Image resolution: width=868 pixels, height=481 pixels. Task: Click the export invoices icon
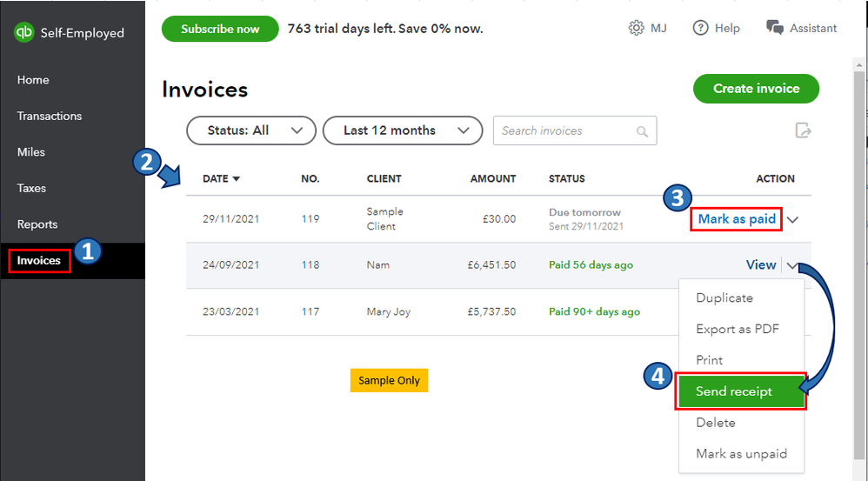[803, 130]
